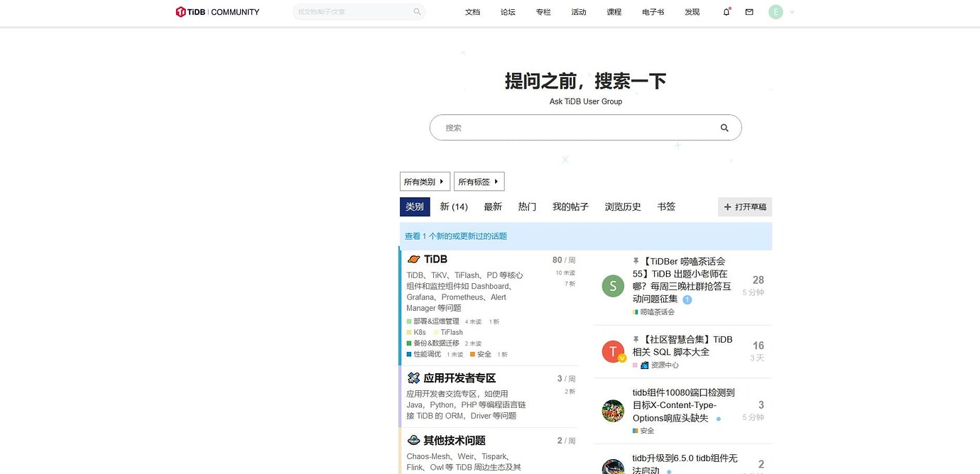Open the 应用开发者专区 category
This screenshot has height=474, width=980.
click(459, 378)
